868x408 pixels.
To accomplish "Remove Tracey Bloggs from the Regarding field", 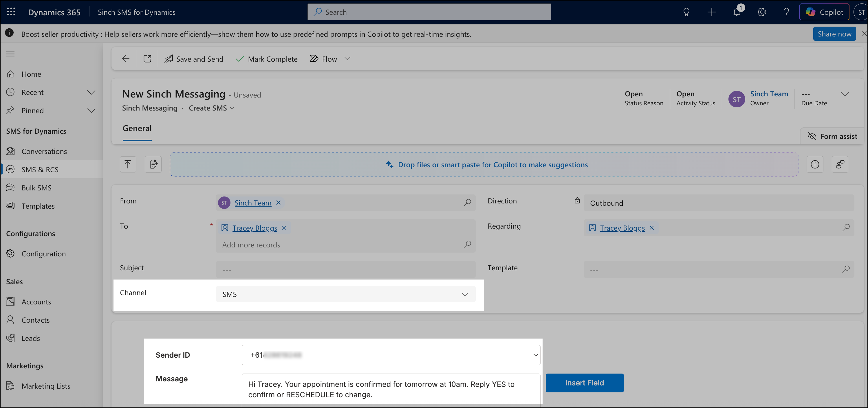I will (x=652, y=228).
